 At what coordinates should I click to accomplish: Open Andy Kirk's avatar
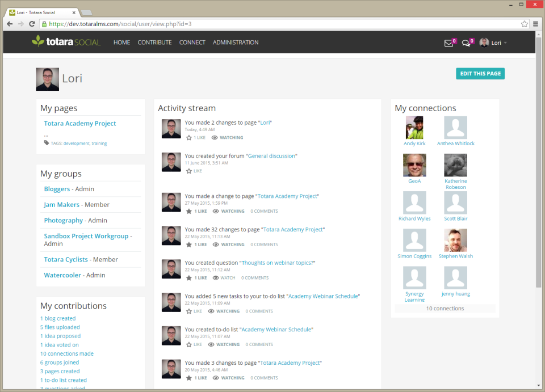(414, 128)
